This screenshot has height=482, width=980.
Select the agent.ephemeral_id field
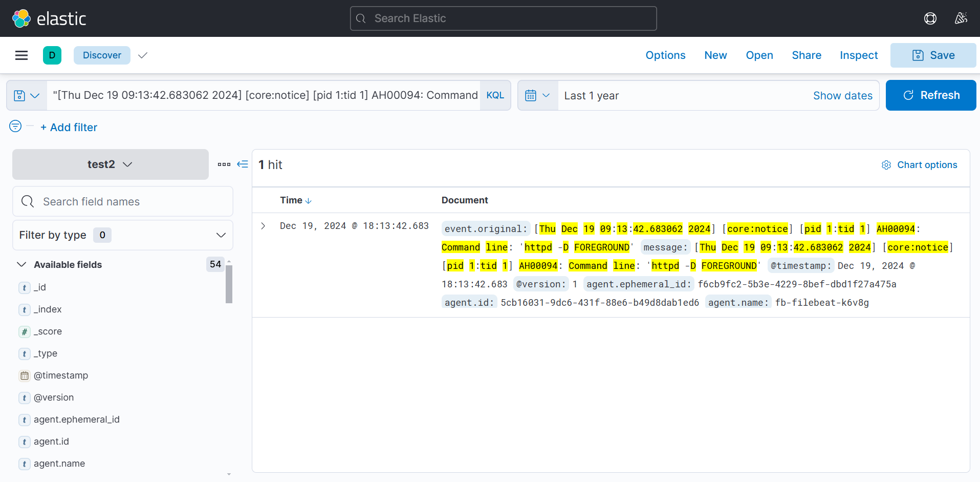click(77, 420)
